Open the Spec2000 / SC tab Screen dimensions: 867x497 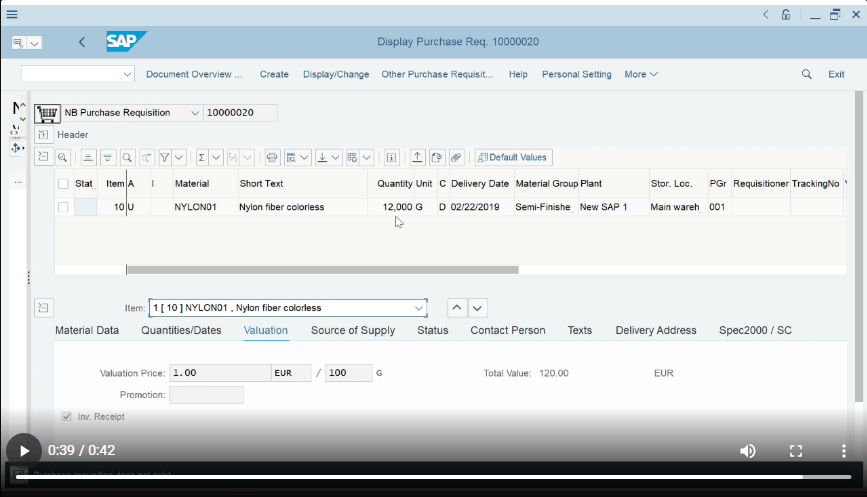pyautogui.click(x=755, y=330)
